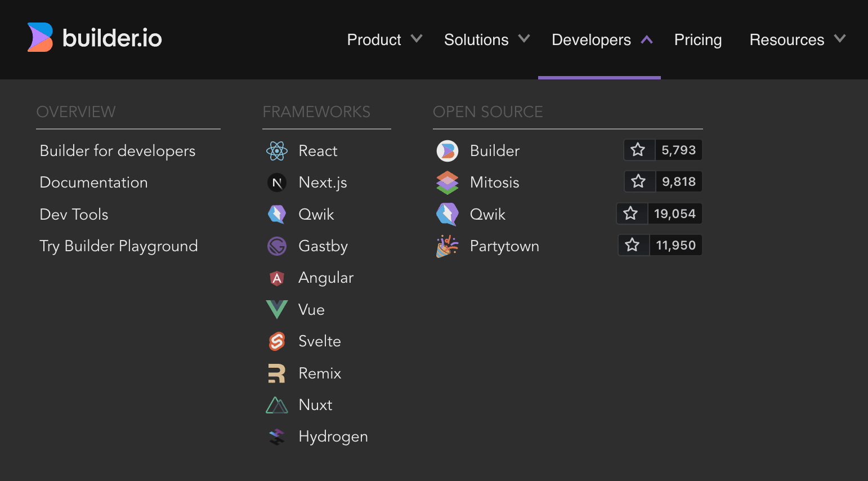
Task: Click the Partytown confetti icon
Action: [x=448, y=246]
